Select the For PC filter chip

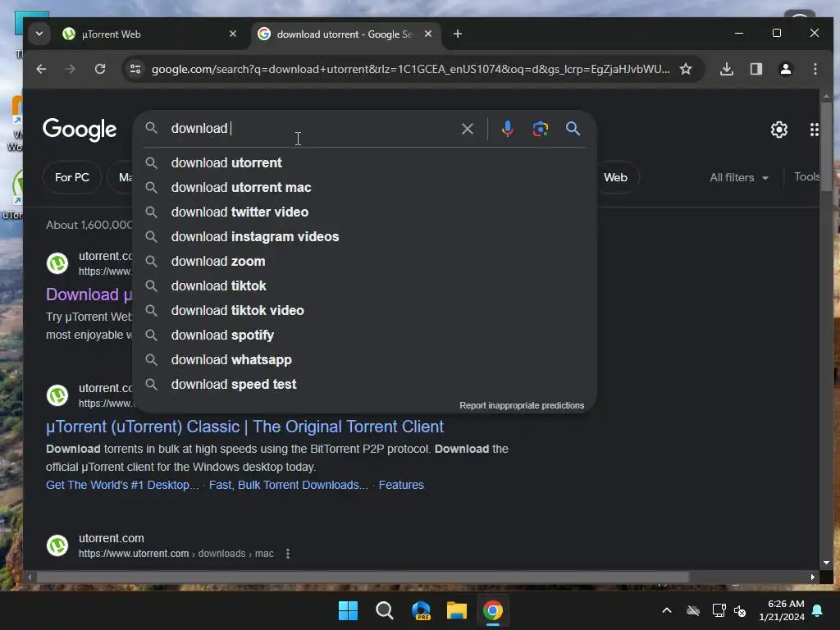tap(72, 177)
